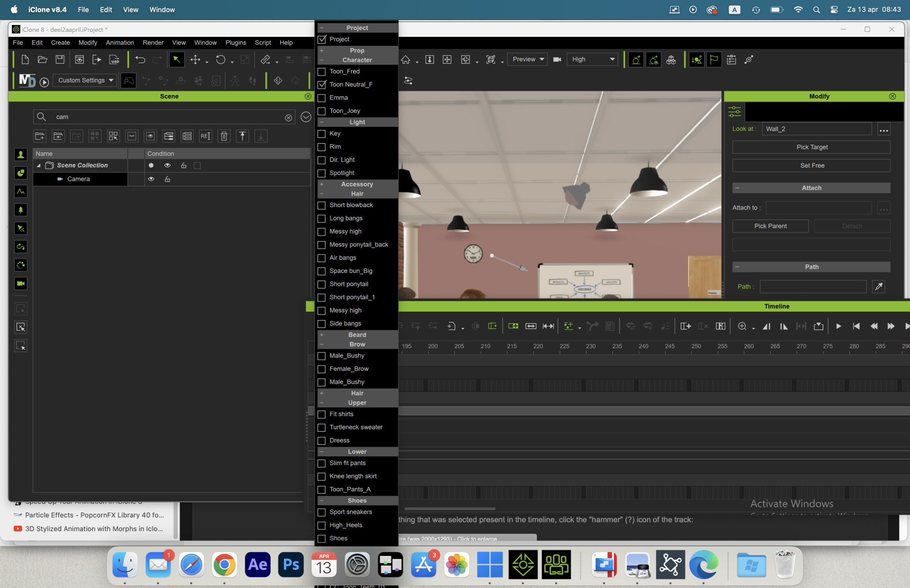910x588 pixels.
Task: Expand the Prop section in track list
Action: click(x=322, y=50)
